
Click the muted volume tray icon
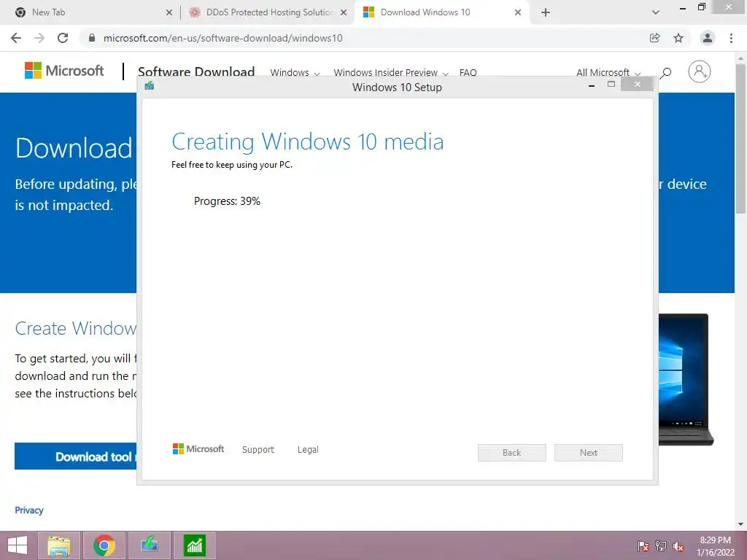[678, 546]
